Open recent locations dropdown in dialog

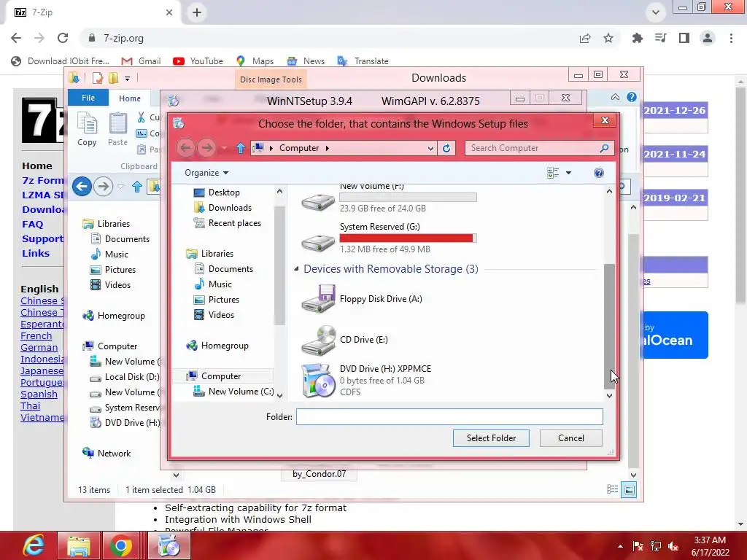coord(224,148)
